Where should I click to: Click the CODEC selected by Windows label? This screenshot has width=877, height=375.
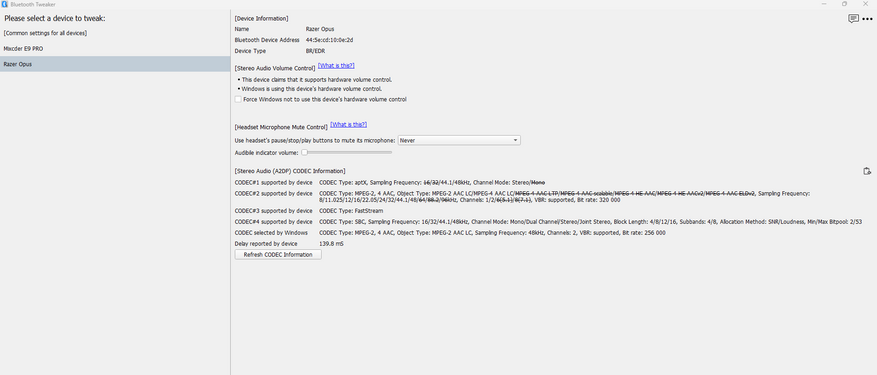[x=271, y=233]
